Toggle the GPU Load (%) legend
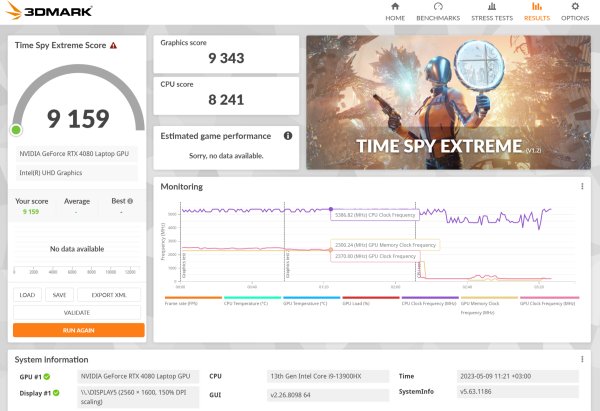600x411 pixels. pyautogui.click(x=371, y=301)
